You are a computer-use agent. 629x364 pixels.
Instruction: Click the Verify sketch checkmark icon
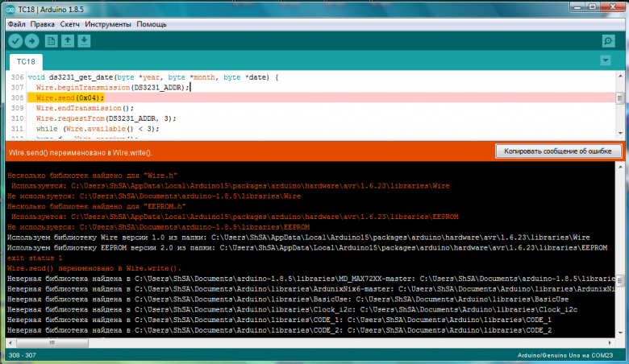15,41
